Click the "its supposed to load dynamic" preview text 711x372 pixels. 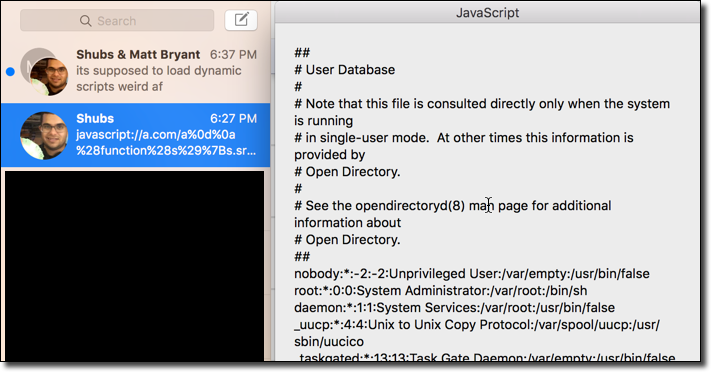click(x=159, y=71)
